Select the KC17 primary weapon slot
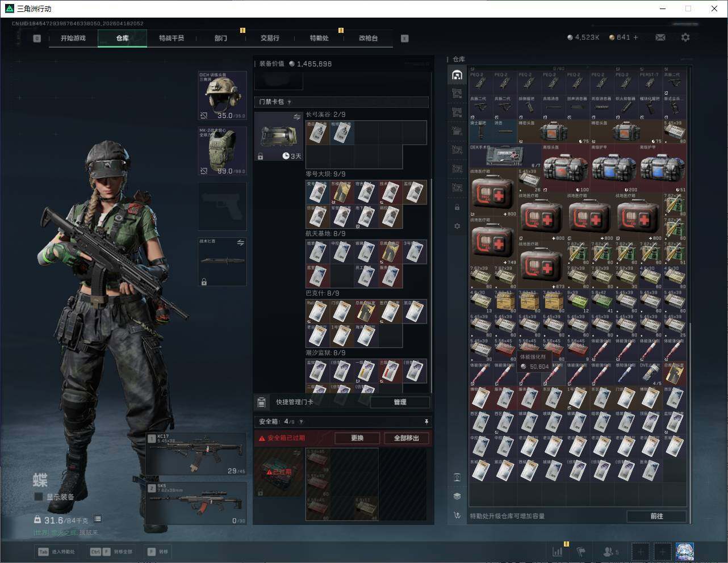 tap(196, 454)
